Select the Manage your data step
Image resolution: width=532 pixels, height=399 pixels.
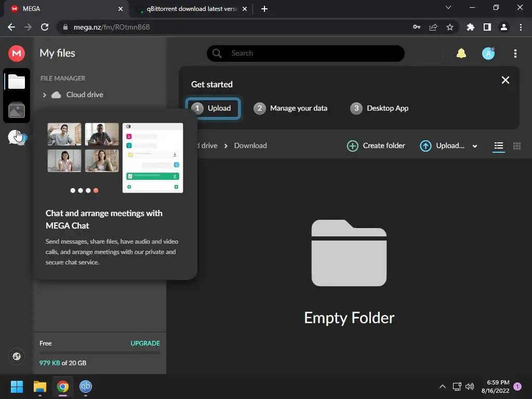[290, 108]
